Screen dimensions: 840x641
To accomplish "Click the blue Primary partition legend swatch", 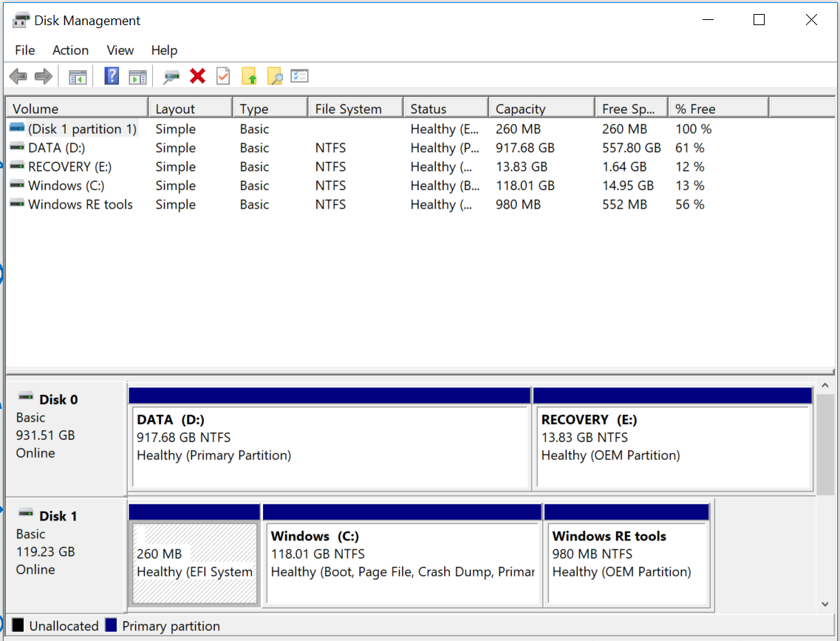I will click(x=112, y=625).
